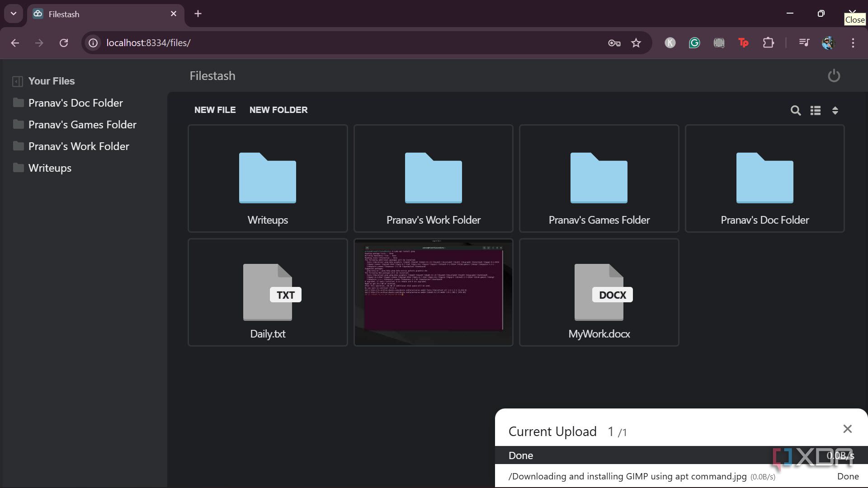Image resolution: width=868 pixels, height=488 pixels.
Task: Open the Writeups folder tile
Action: (268, 178)
